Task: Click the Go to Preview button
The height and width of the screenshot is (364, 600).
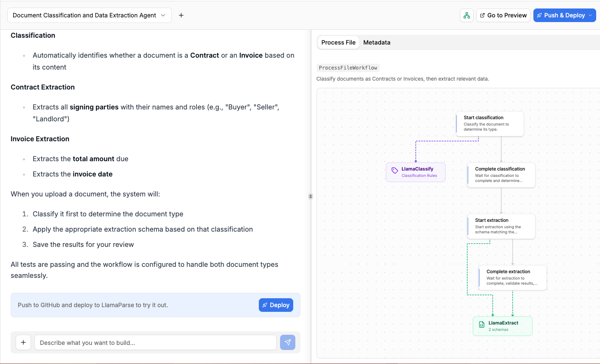Action: click(x=503, y=15)
